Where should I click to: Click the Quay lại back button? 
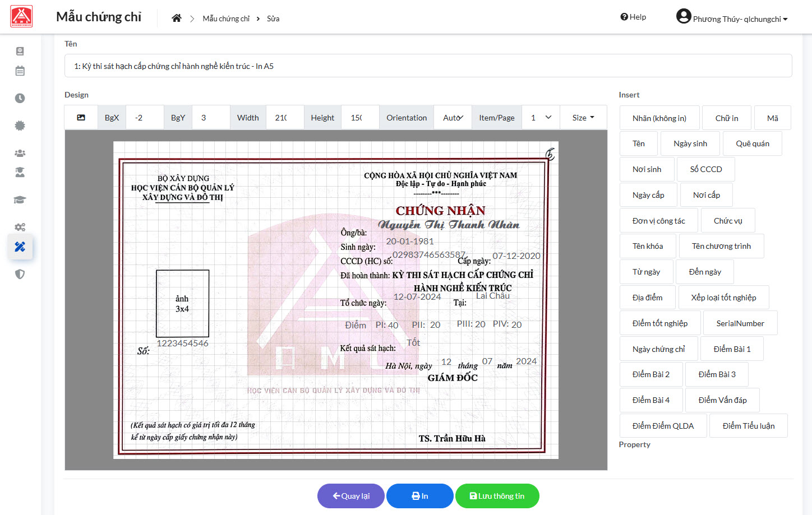351,496
